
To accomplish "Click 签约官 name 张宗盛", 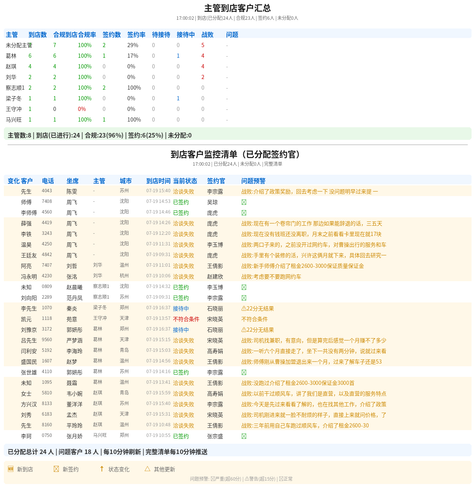I will pos(215,436).
